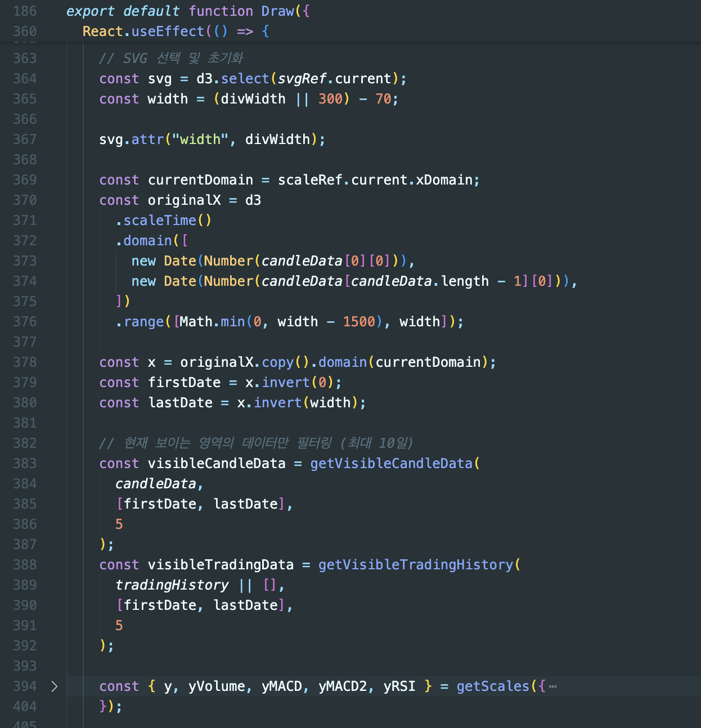The width and height of the screenshot is (701, 728).
Task: Expand the folded getScales block at line 394
Action: (x=54, y=686)
